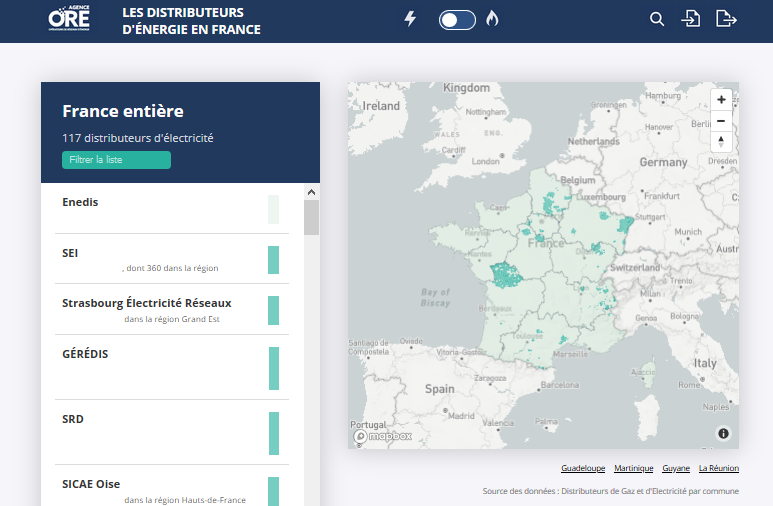
Task: Zoom out on the map
Action: (721, 121)
